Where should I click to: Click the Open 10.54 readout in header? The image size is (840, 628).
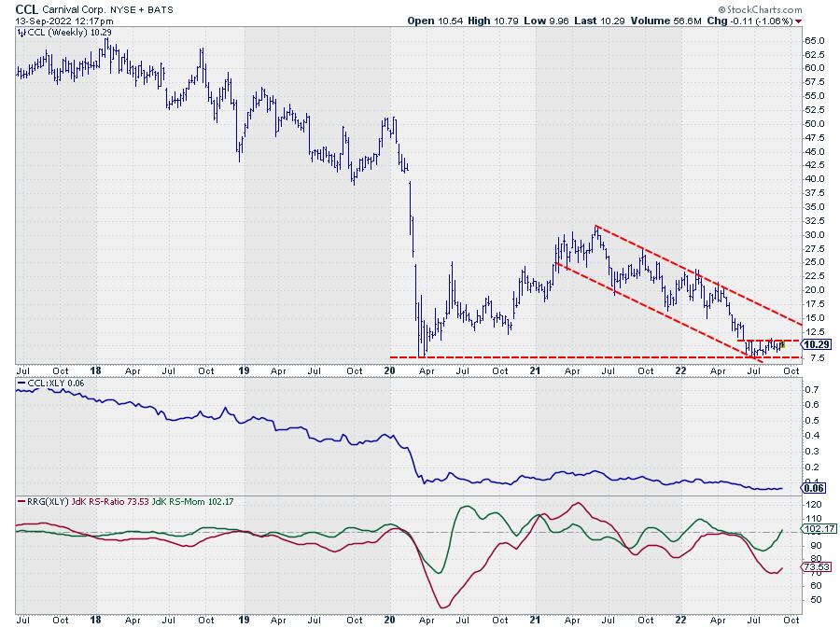(431, 20)
